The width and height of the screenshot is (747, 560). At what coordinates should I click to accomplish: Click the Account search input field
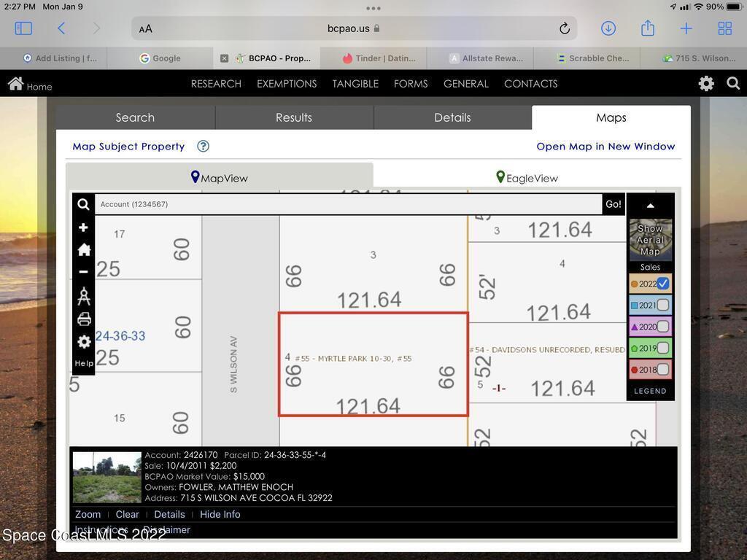coord(349,204)
